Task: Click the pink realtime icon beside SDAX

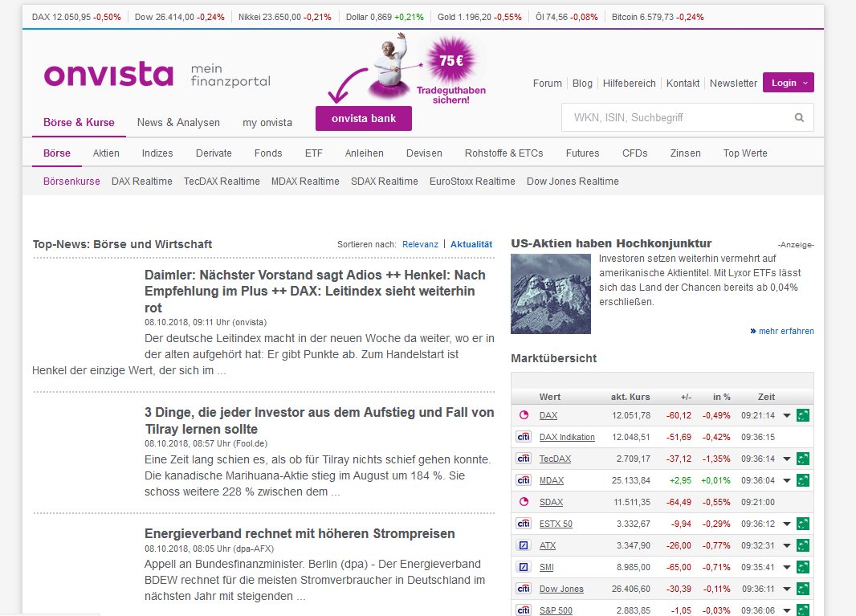Action: coord(524,502)
